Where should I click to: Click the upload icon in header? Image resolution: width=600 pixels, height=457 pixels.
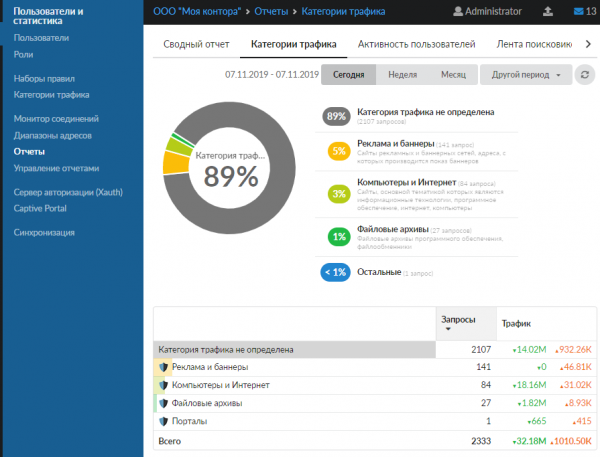point(546,12)
